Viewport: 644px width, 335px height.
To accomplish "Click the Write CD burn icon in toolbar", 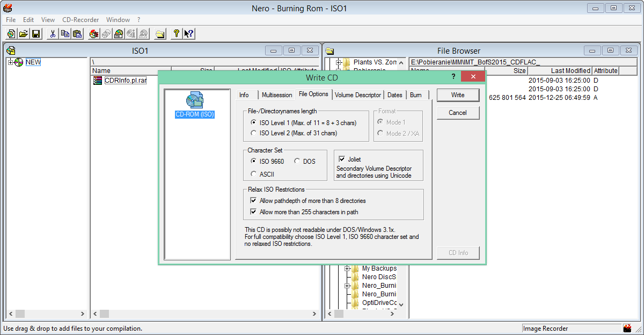I will click(x=94, y=34).
